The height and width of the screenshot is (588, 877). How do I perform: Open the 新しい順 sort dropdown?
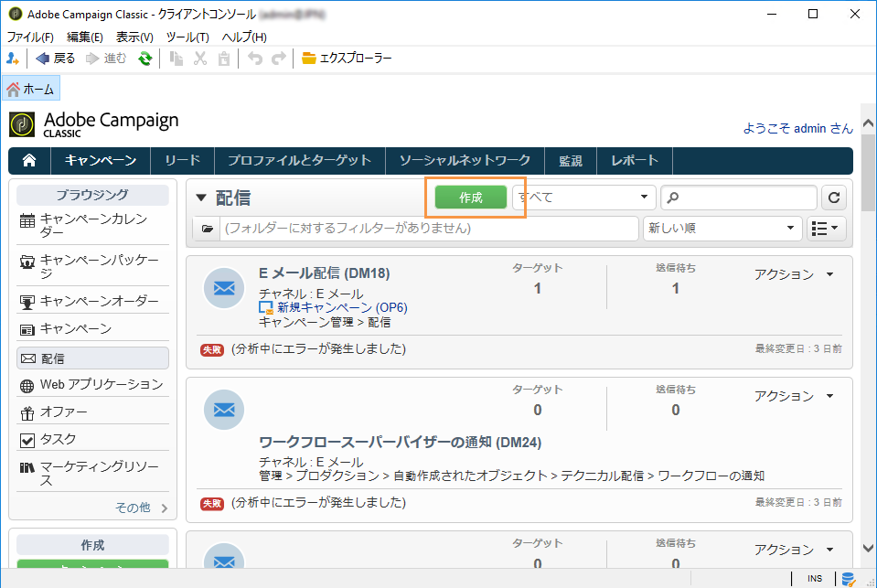coord(722,229)
